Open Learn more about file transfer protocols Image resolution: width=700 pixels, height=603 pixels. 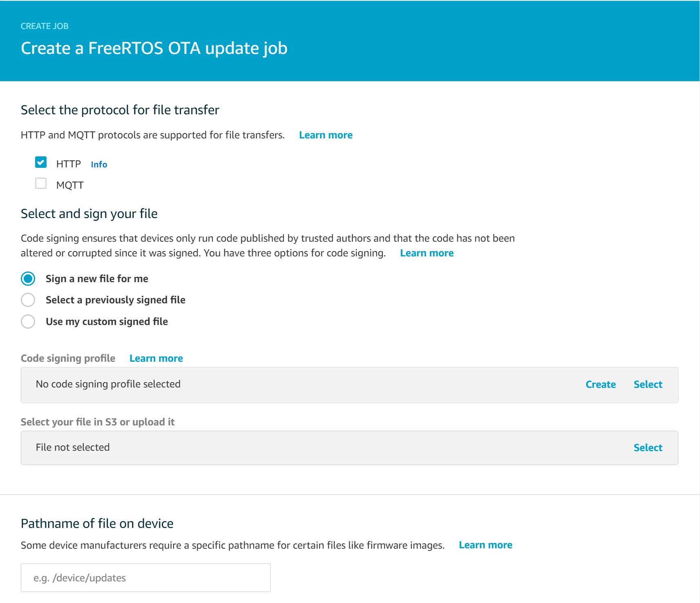click(325, 135)
